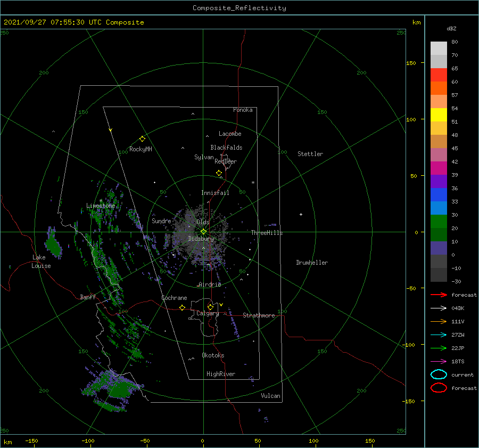479x448 pixels.
Task: Click the yellow diamond marker near RockyMH
Action: (x=142, y=139)
